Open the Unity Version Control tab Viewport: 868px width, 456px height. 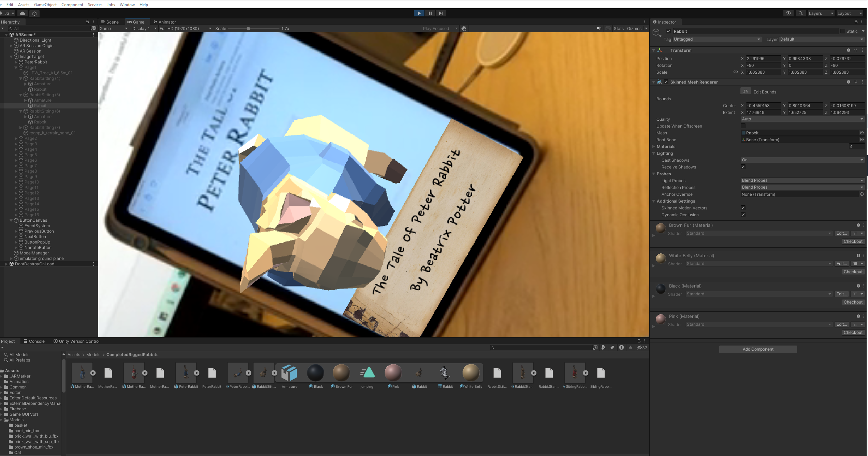click(x=76, y=341)
